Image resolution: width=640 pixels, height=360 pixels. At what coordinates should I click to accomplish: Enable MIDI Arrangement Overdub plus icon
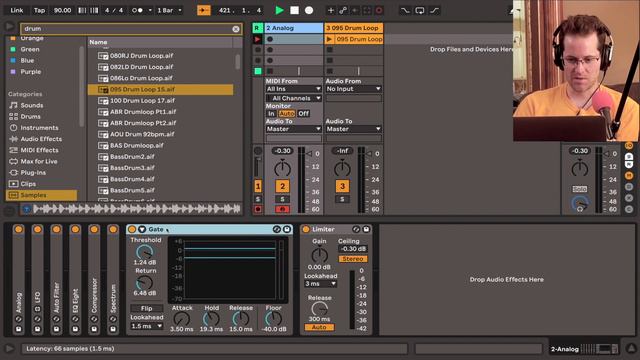(x=331, y=10)
